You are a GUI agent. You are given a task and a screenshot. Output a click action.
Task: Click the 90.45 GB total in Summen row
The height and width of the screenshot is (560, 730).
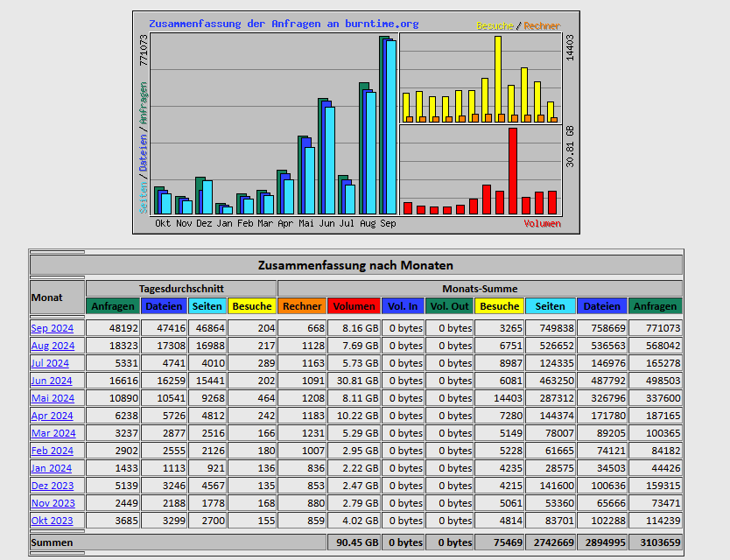click(354, 542)
